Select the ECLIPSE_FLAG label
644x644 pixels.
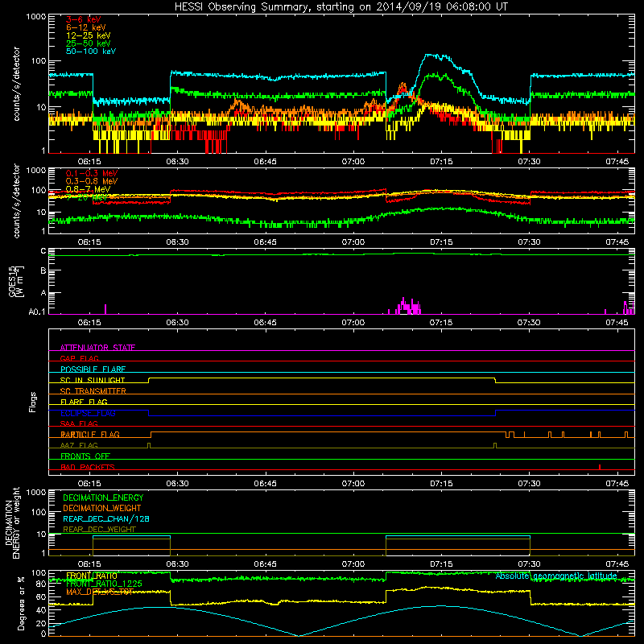[x=88, y=413]
